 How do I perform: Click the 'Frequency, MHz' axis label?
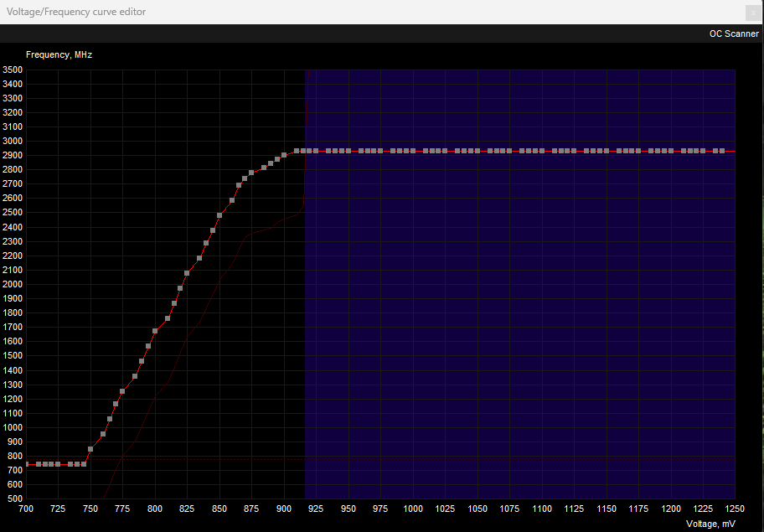[59, 54]
